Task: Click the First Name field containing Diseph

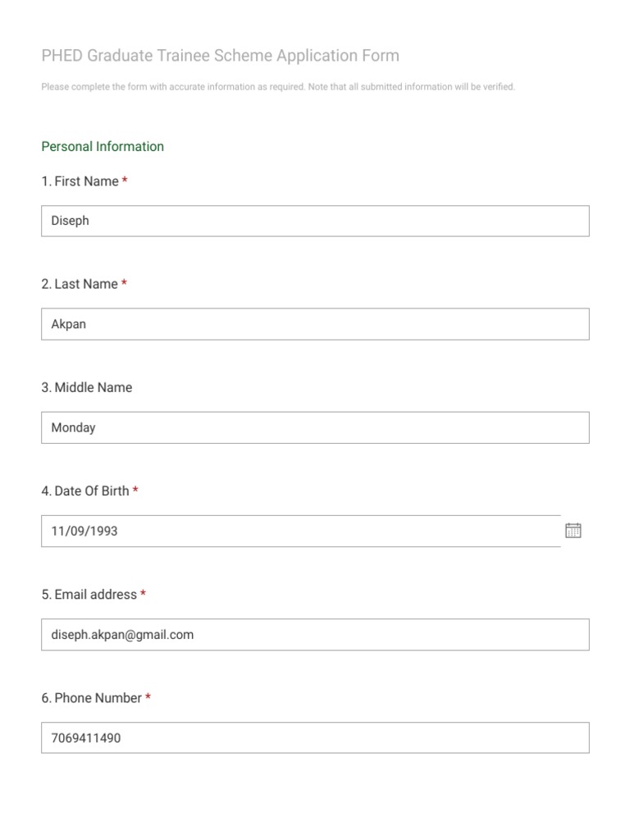Action: [x=315, y=221]
